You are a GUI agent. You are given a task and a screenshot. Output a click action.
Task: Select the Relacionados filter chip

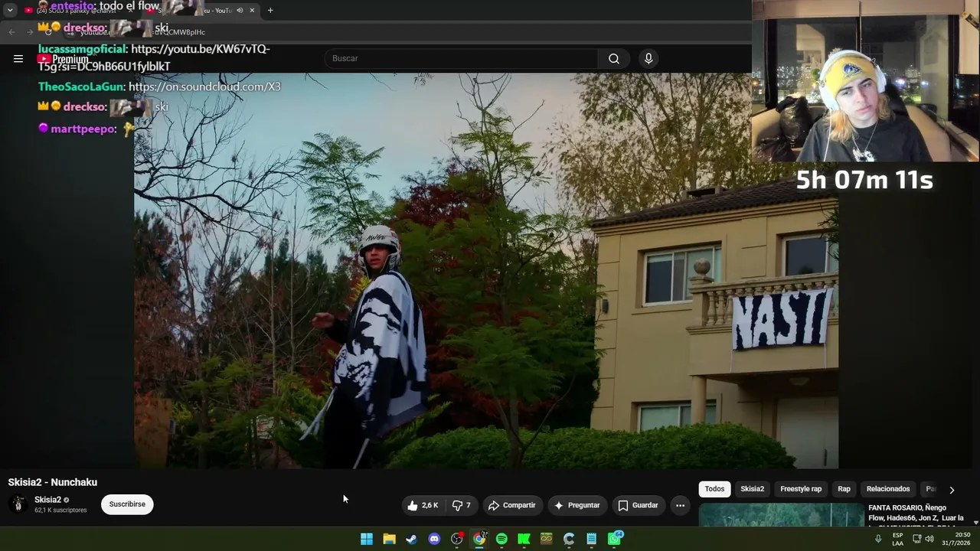click(888, 489)
